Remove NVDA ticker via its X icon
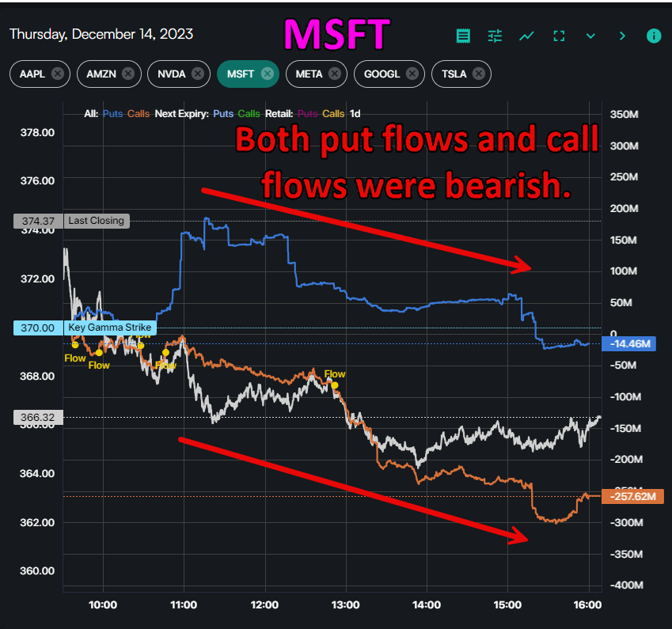Screen dimensions: 672x629 [198, 74]
